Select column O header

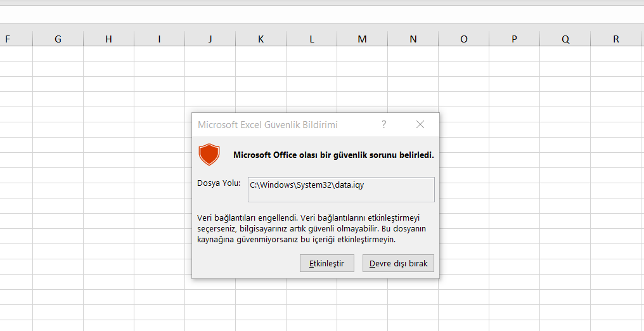coord(464,39)
